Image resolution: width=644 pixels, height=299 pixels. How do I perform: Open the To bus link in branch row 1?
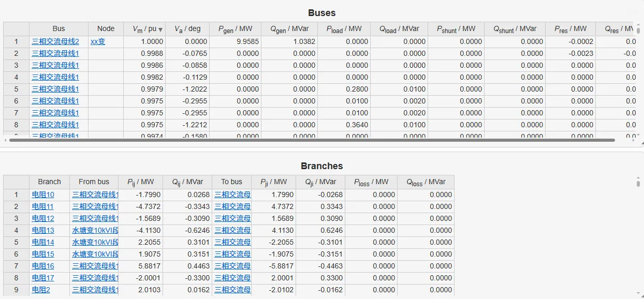click(232, 195)
